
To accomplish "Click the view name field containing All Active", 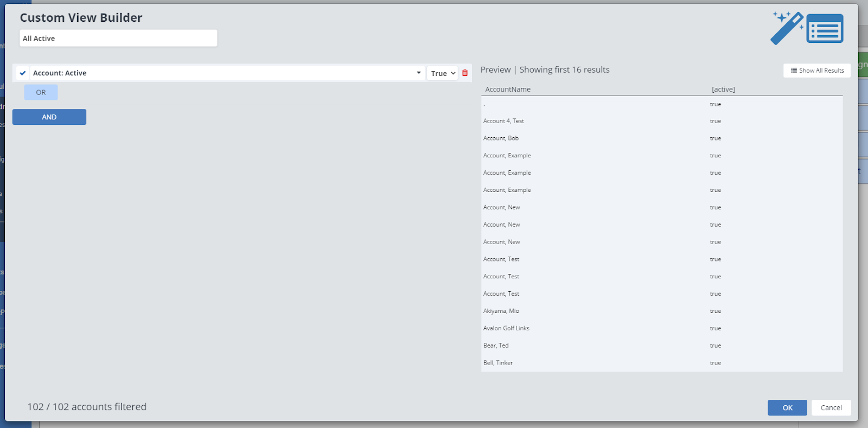I will pyautogui.click(x=118, y=39).
